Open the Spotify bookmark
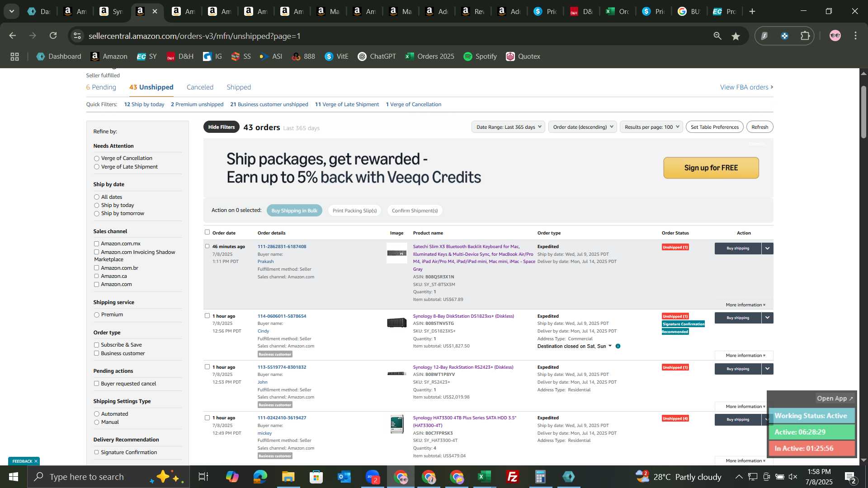Viewport: 868px width, 488px height. (x=480, y=56)
